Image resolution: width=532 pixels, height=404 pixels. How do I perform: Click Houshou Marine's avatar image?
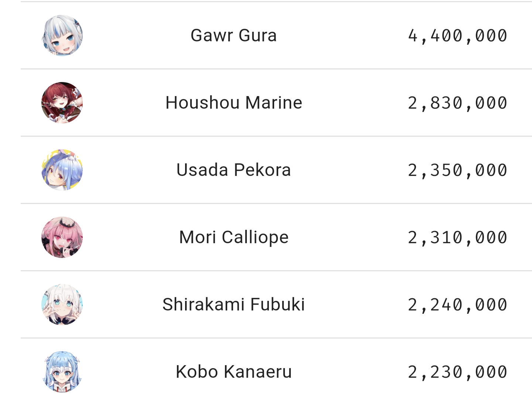(x=62, y=103)
